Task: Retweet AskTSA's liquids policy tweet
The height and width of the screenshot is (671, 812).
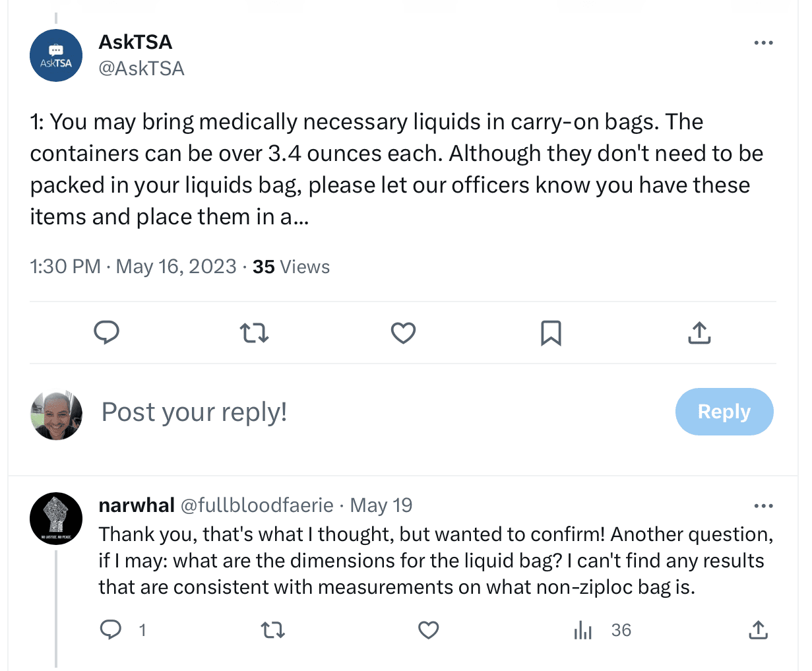Action: point(254,333)
